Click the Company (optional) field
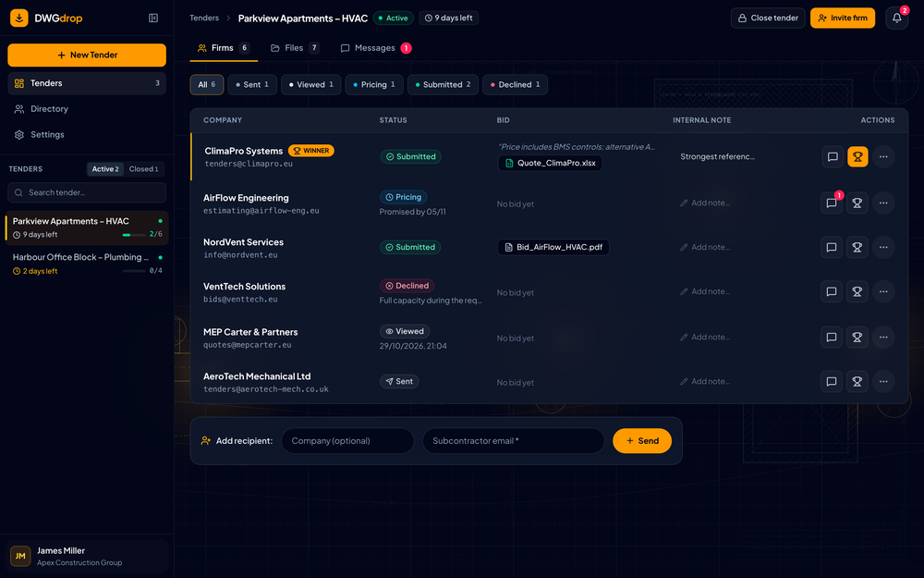924x578 pixels. pos(347,441)
